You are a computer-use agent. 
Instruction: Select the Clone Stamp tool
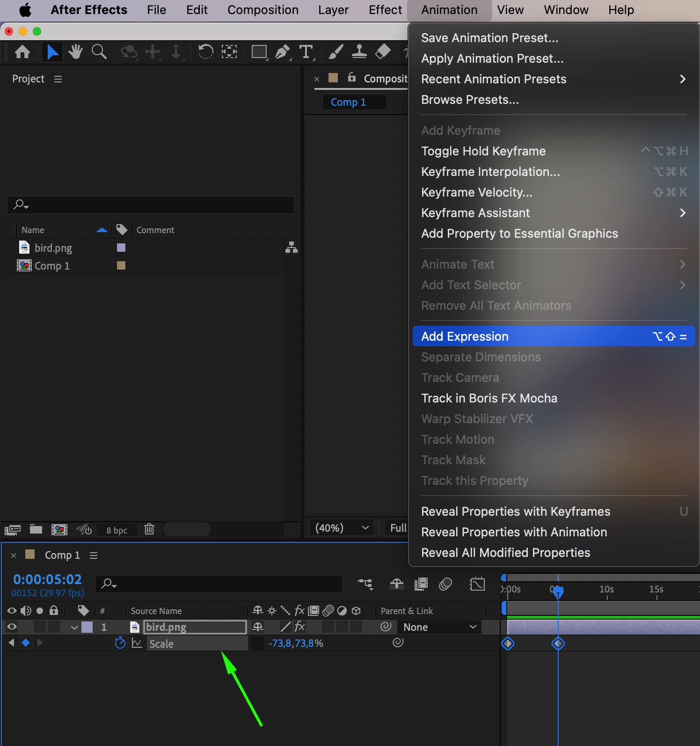359,51
